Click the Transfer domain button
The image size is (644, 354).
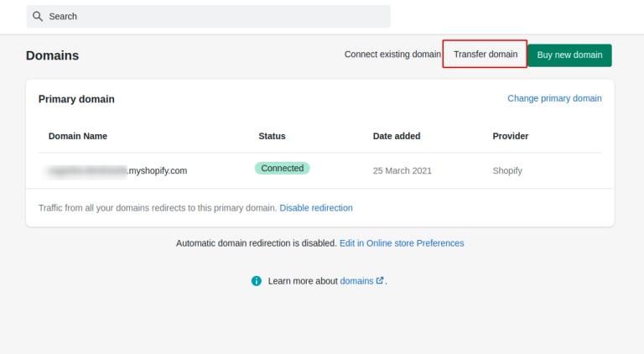click(486, 55)
